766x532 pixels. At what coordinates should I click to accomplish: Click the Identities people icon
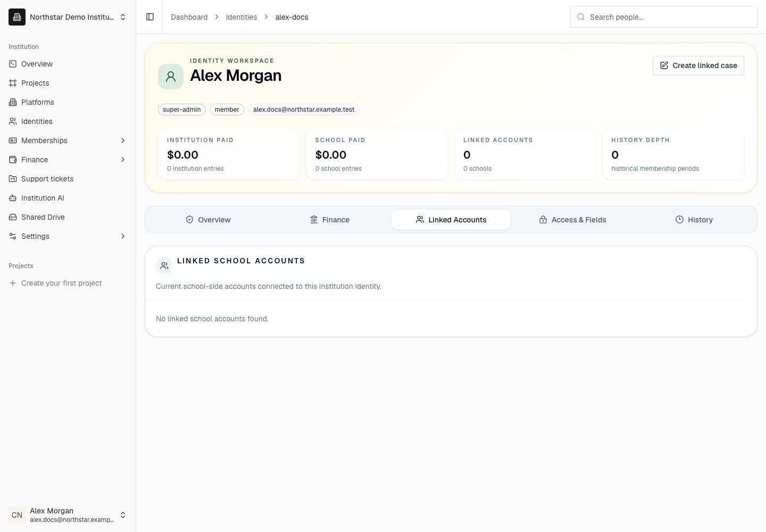click(13, 121)
